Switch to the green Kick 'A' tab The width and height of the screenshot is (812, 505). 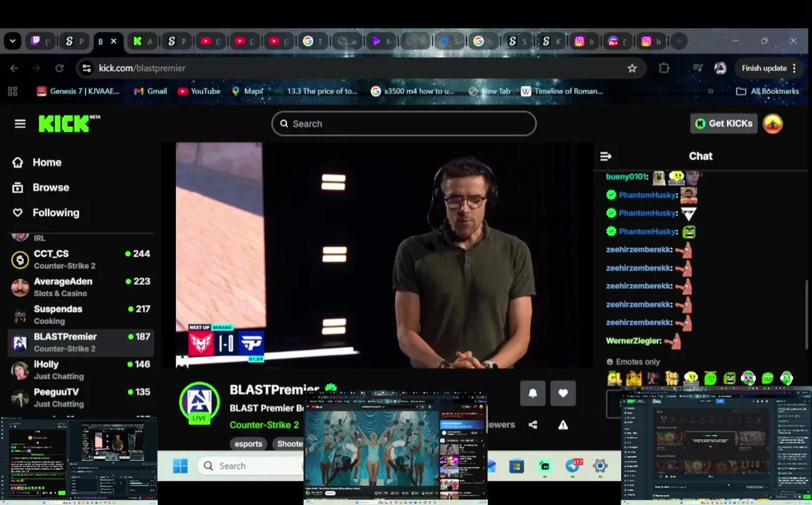[x=143, y=41]
